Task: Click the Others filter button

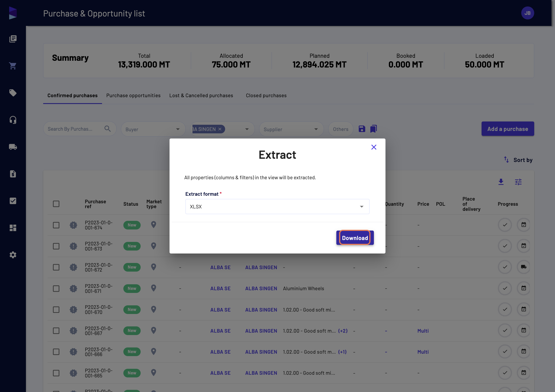Action: [x=341, y=129]
